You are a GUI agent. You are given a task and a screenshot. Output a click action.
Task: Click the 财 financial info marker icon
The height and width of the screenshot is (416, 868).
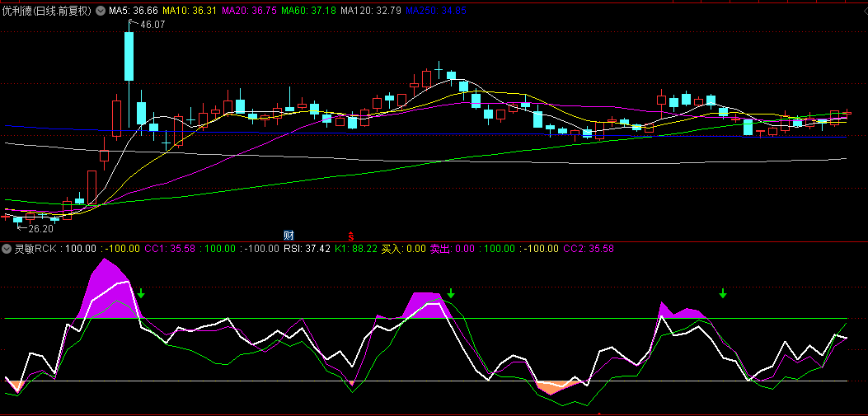(288, 236)
